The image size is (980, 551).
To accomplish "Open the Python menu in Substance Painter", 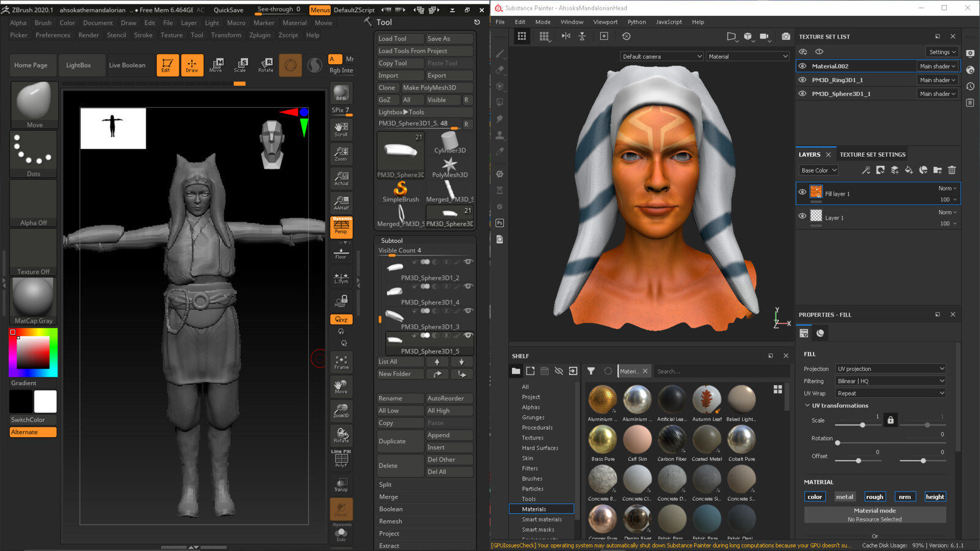I will click(x=636, y=22).
